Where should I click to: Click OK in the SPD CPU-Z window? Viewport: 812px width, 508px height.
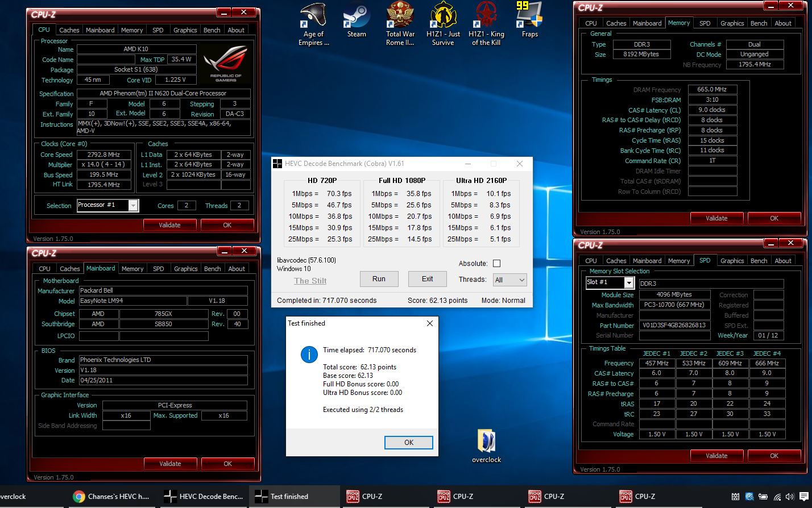[774, 456]
